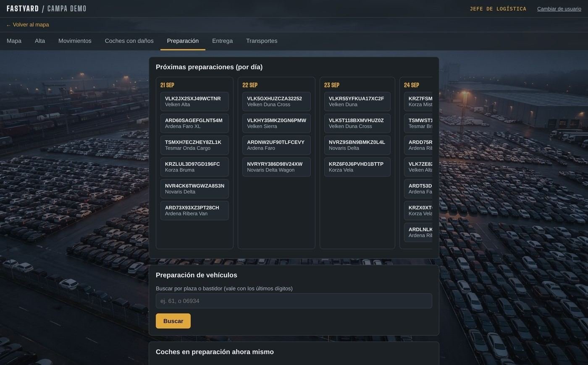The width and height of the screenshot is (588, 365).
Task: Select the VLKHY35MKZ0GN6PMW Velken Sierra card
Action: coord(276,123)
